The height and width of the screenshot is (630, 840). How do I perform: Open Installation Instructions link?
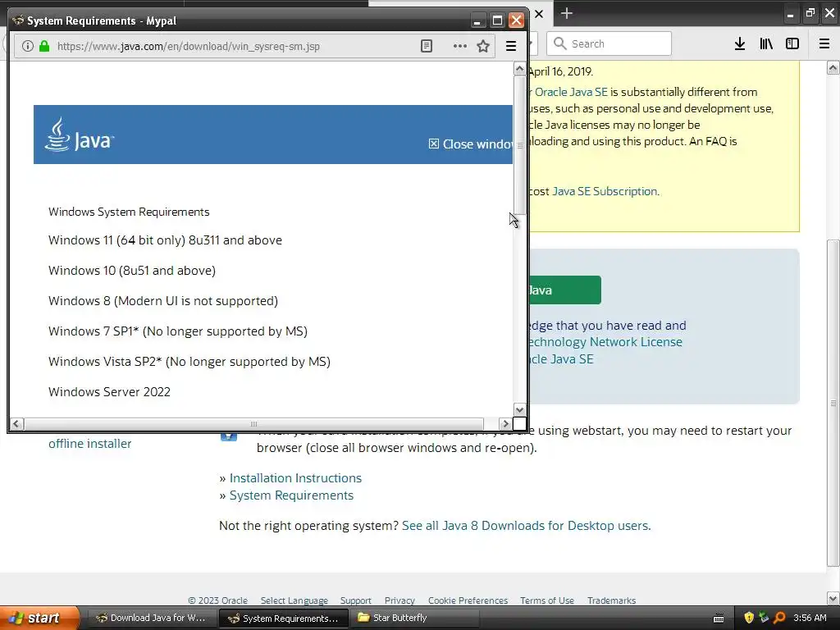click(295, 478)
